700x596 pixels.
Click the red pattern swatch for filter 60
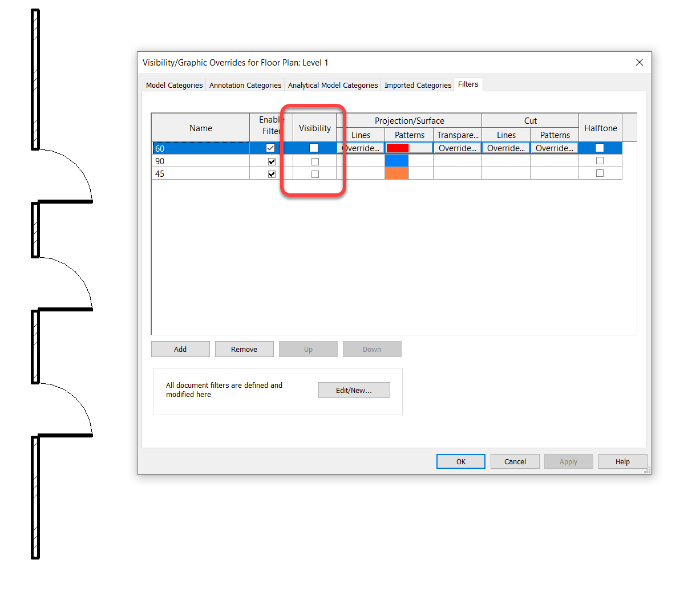[400, 147]
